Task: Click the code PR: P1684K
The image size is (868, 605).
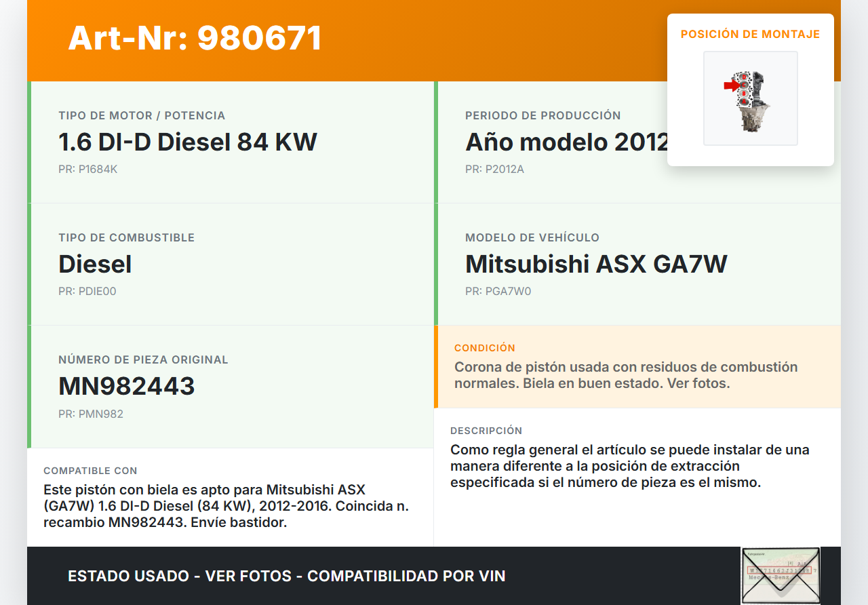Action: point(88,169)
